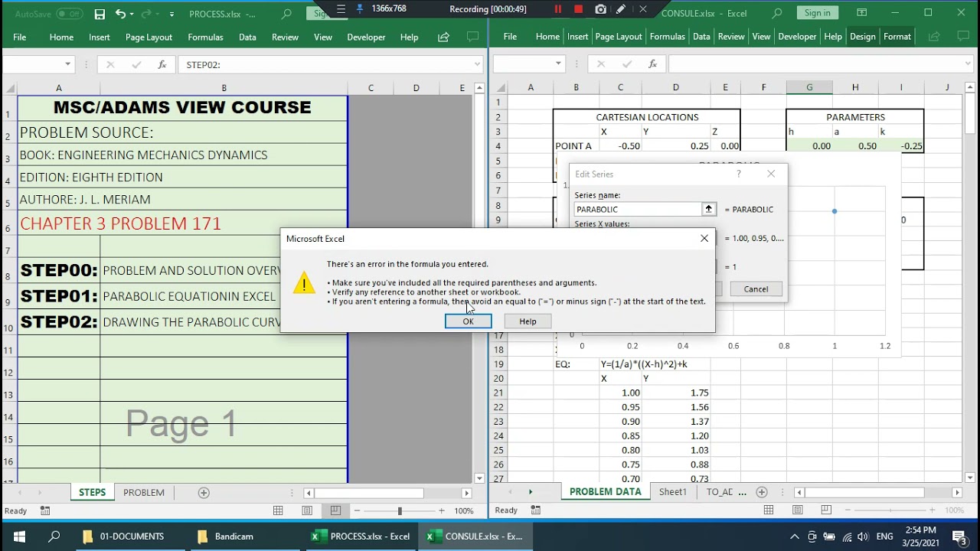The height and width of the screenshot is (551, 980).
Task: Select the PROBLEM sheet tab
Action: [x=144, y=492]
